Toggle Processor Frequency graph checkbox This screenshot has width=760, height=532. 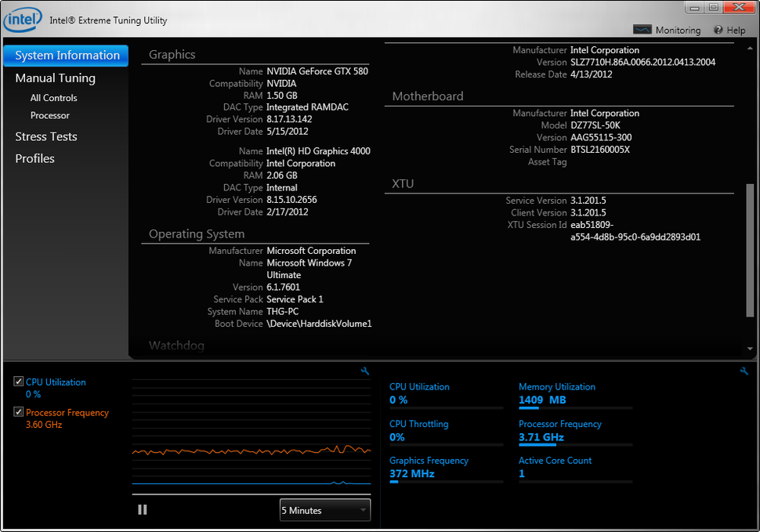tap(19, 412)
